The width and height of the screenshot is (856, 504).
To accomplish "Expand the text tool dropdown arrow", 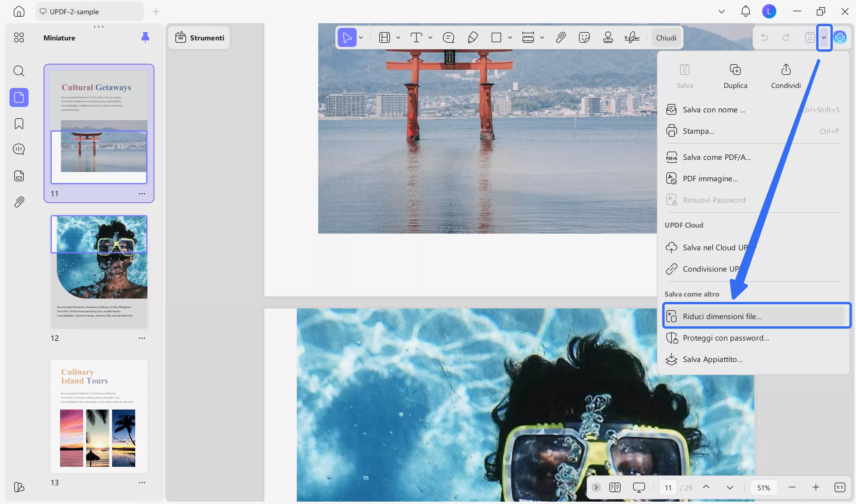I will [x=430, y=38].
